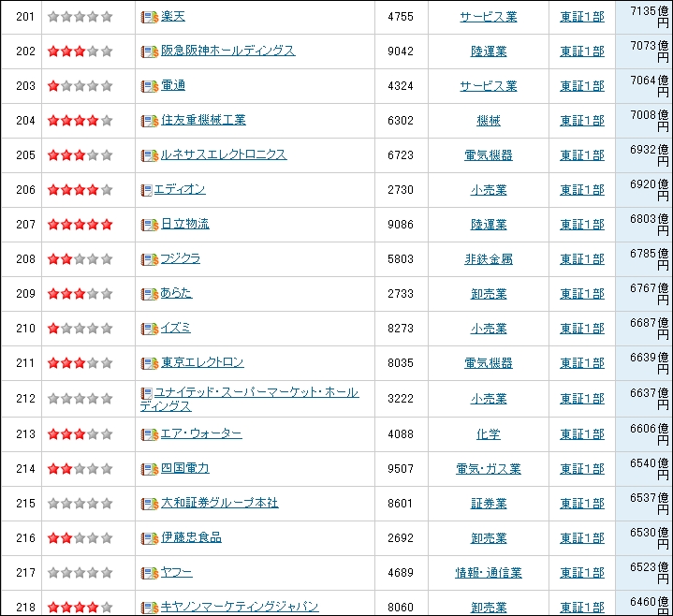
Task: Click the 証券業 industry link
Action: click(489, 504)
